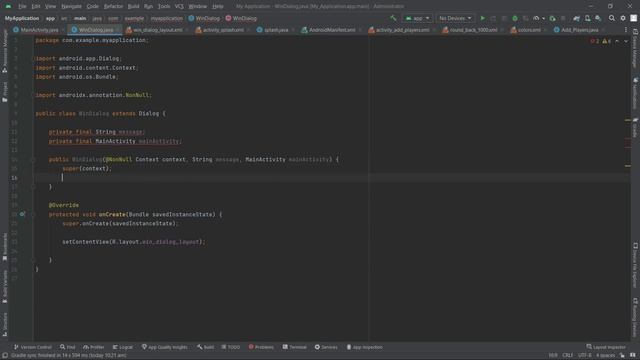
Task: Open SDK Manager toolbar icon
Action: [598, 18]
